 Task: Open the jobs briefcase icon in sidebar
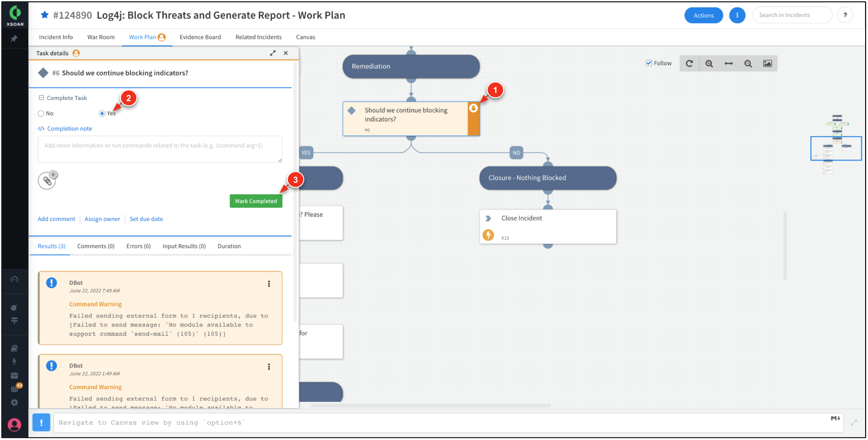[x=14, y=376]
